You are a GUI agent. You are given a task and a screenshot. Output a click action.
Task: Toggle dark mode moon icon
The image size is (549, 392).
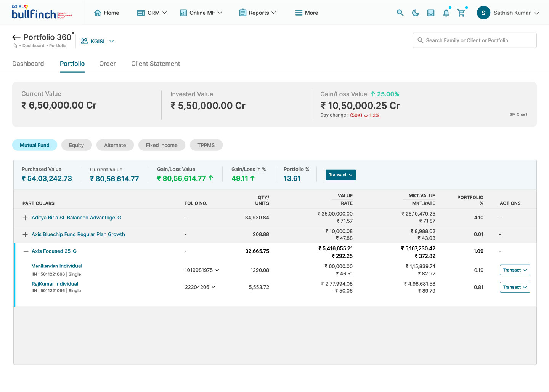[x=416, y=13]
